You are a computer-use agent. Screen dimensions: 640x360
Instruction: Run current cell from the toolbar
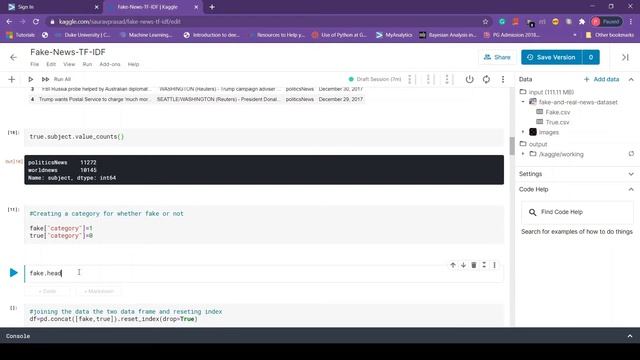point(31,79)
